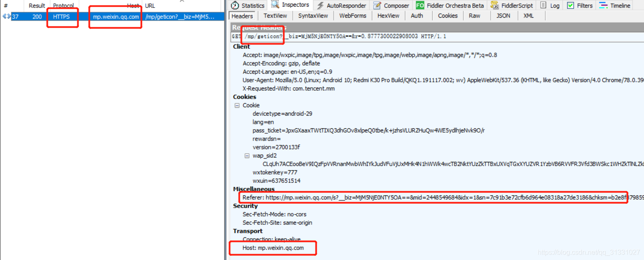The height and width of the screenshot is (260, 644).
Task: Click the Composer pencil icon
Action: (377, 5)
